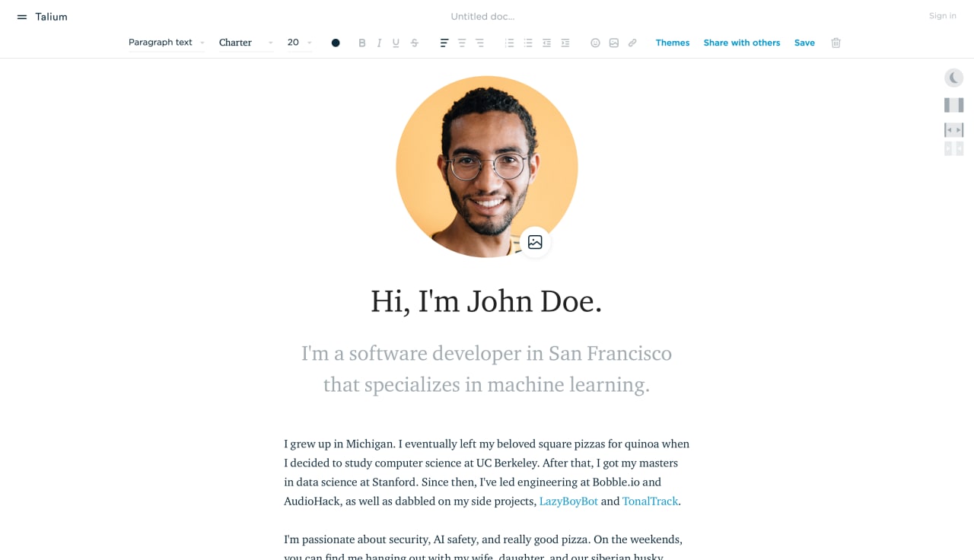The width and height of the screenshot is (974, 560).
Task: Expand the page width with the arrows icon
Action: pyautogui.click(x=954, y=130)
